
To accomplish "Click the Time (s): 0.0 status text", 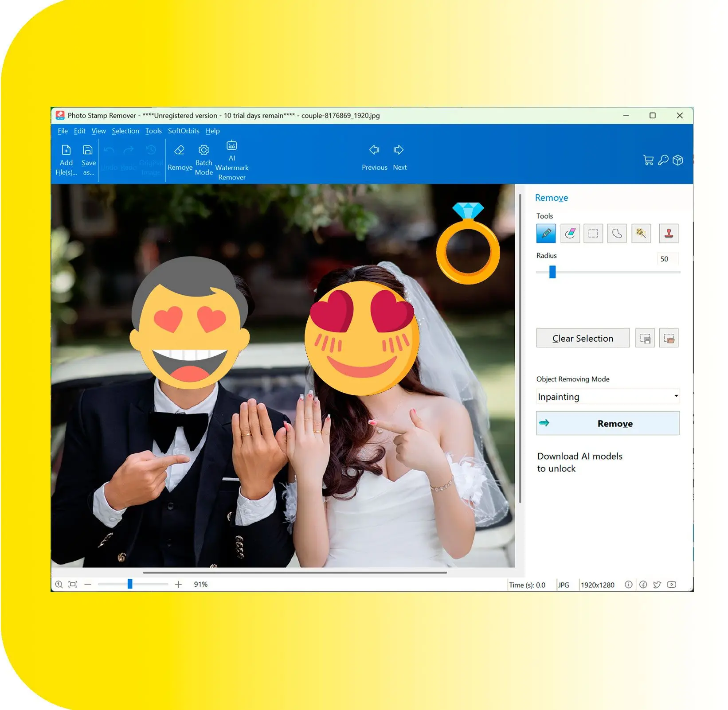I will (x=527, y=585).
